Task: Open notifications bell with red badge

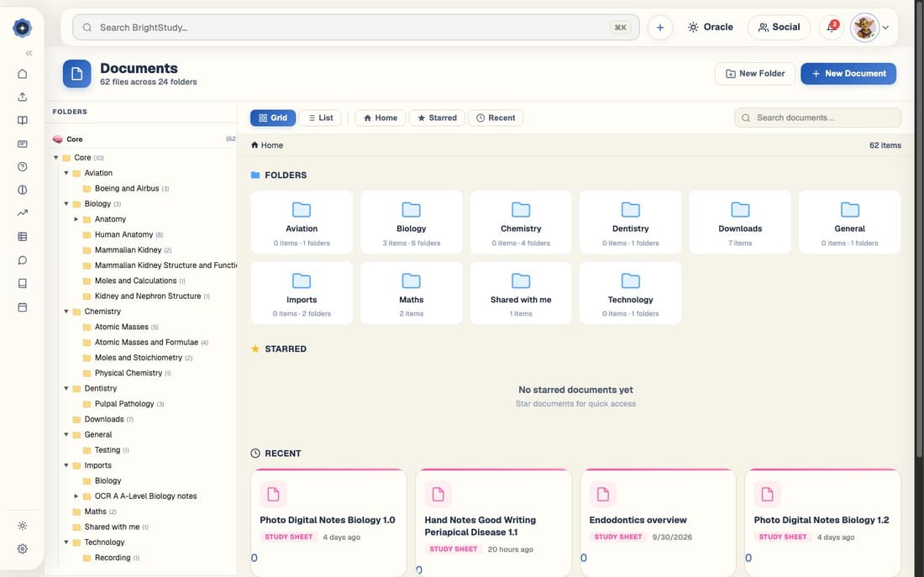Action: pyautogui.click(x=832, y=27)
